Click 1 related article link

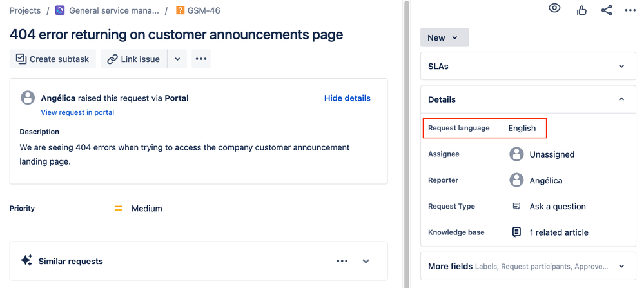[x=558, y=232]
